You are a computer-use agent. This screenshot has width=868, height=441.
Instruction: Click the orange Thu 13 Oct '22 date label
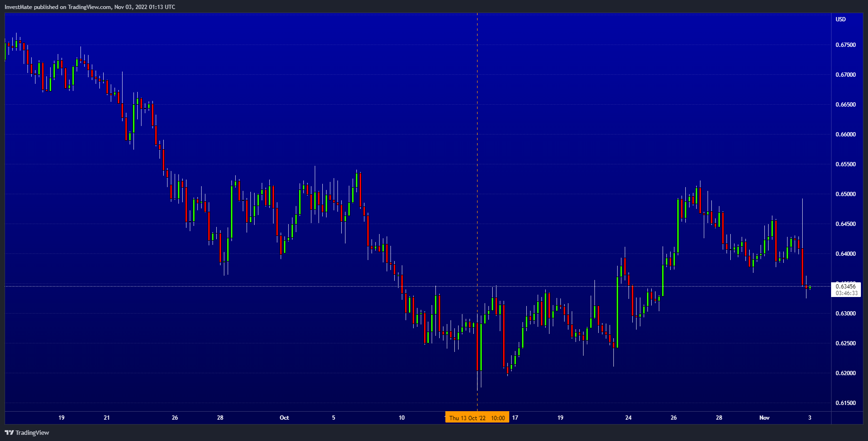coord(477,418)
